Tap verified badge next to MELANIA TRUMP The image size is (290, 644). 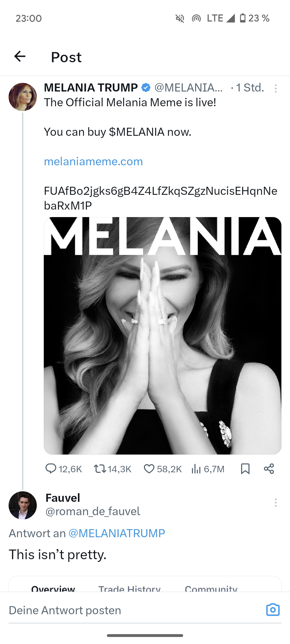coord(146,87)
